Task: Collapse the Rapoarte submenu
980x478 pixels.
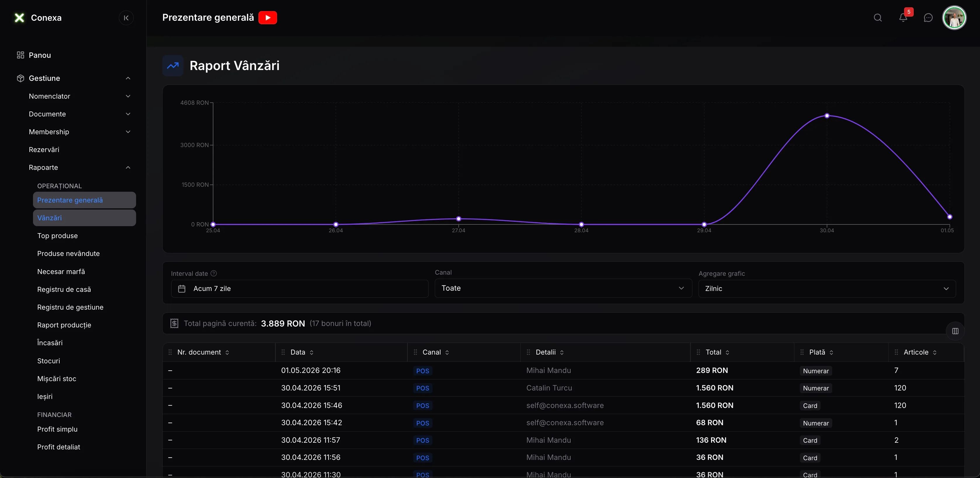Action: tap(128, 167)
